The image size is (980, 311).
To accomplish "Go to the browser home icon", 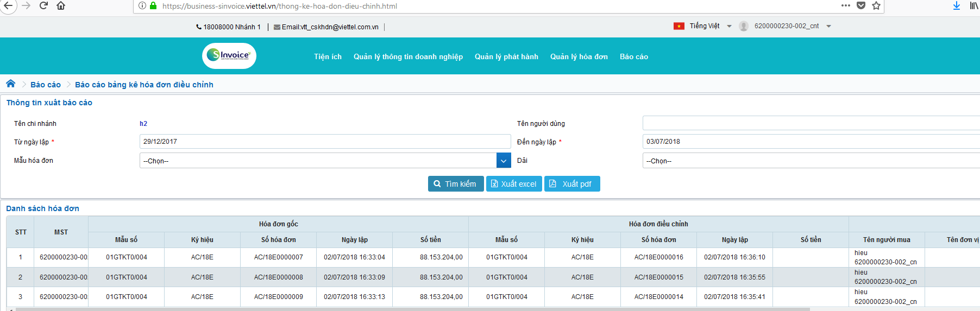I will [61, 6].
